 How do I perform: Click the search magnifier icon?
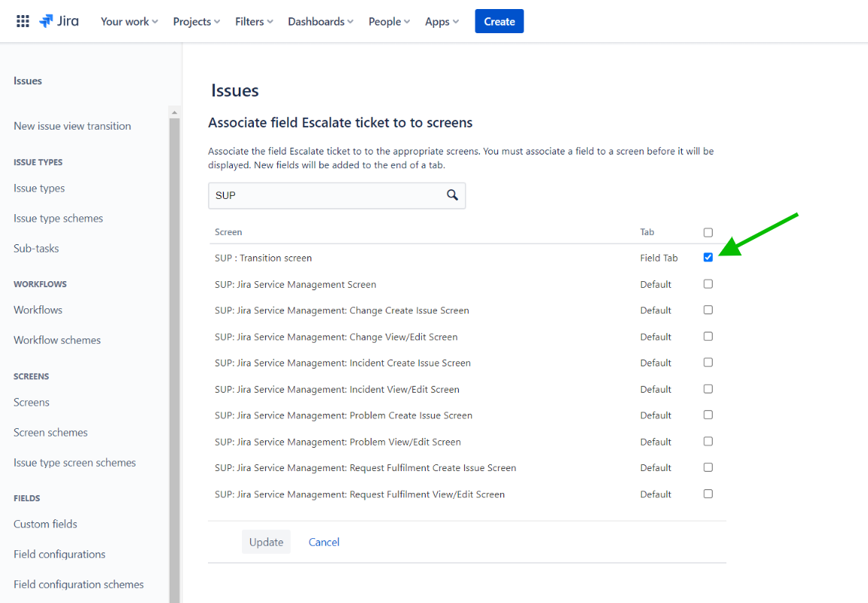[x=452, y=195]
